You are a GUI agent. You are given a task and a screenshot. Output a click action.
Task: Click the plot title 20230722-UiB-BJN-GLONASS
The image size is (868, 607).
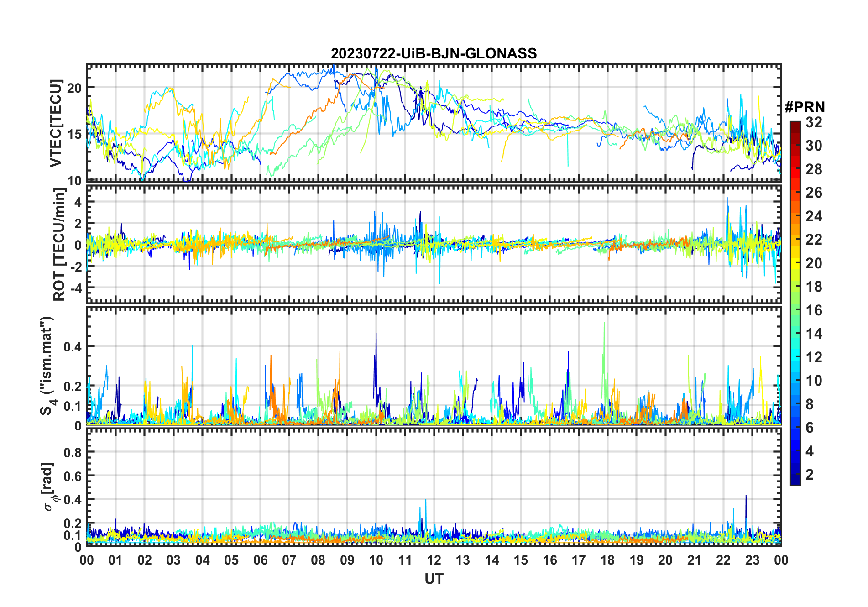coord(434,54)
